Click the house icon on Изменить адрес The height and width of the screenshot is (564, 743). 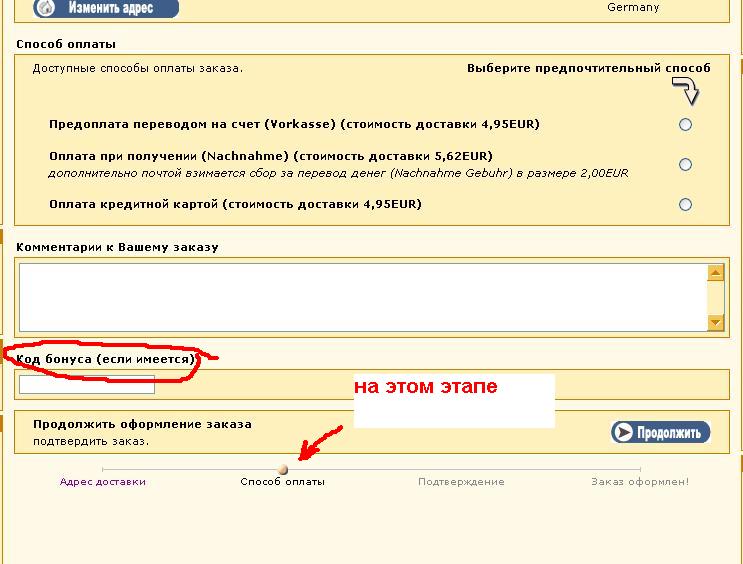pyautogui.click(x=46, y=8)
